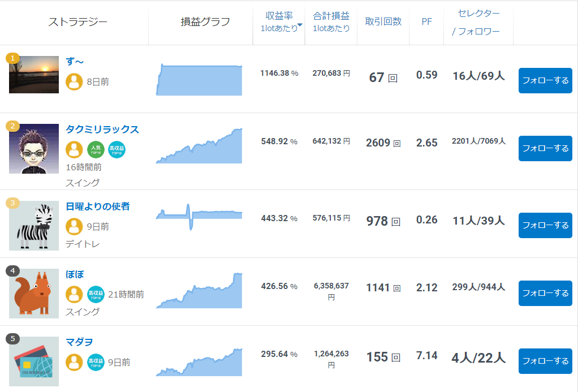Click the 16時間前 timestamp

click(84, 167)
